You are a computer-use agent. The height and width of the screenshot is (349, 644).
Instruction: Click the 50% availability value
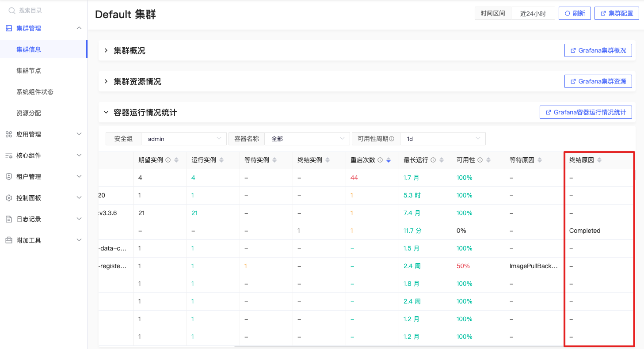point(463,266)
